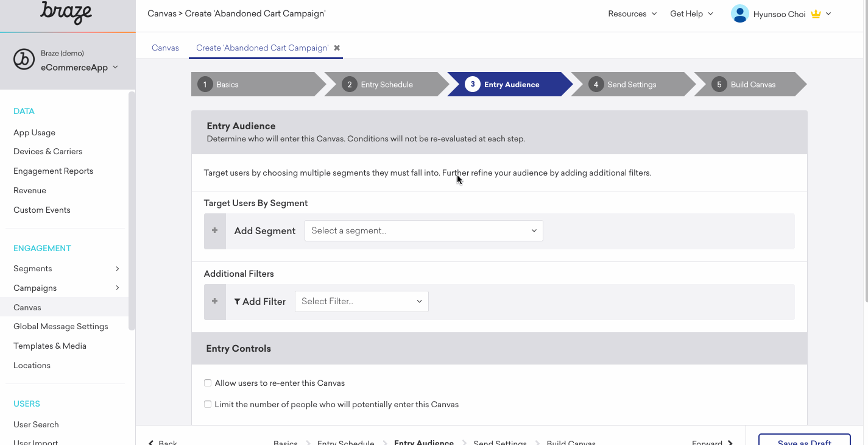Viewport: 868px width, 445px height.
Task: Expand the Resources menu
Action: [632, 13]
